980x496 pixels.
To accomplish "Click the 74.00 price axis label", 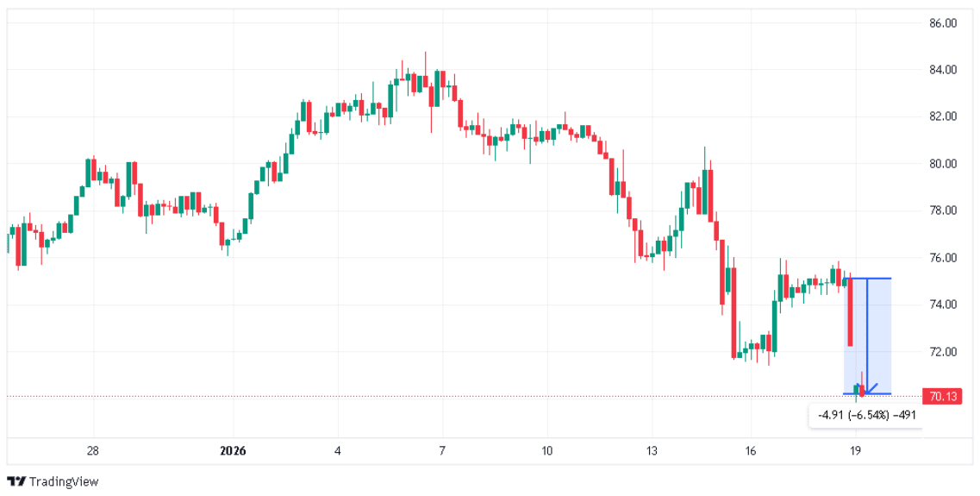I will tap(945, 305).
